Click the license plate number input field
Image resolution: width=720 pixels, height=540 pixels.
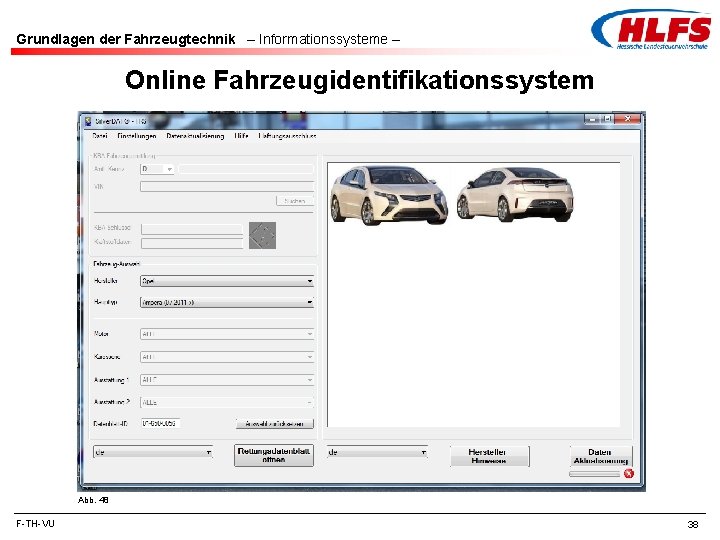click(x=246, y=169)
